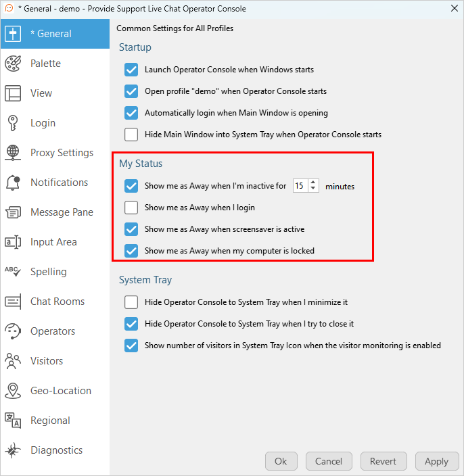Viewport: 464px width, 476px height.
Task: Switch to the Message Pane section
Action: click(62, 212)
